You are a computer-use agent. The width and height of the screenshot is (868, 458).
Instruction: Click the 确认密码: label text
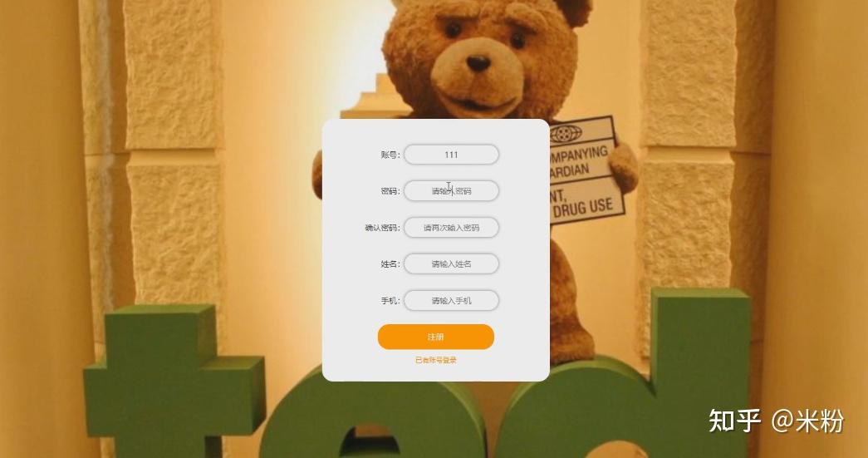coord(382,228)
